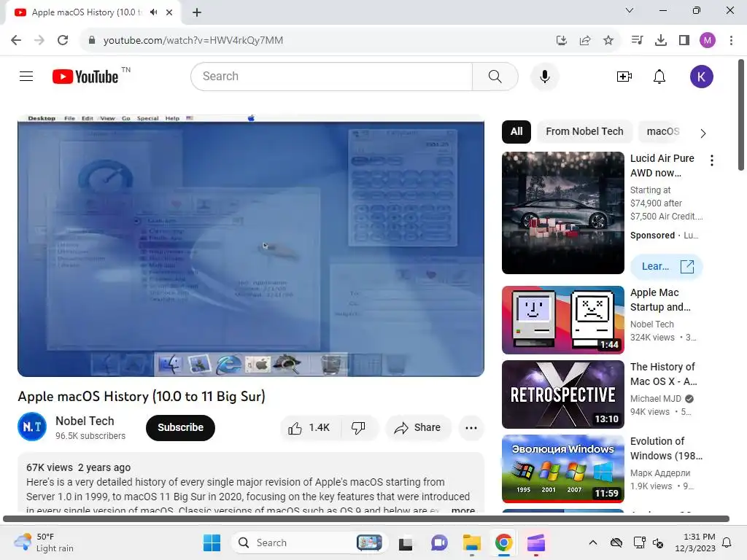747x560 pixels.
Task: Open File Explorer from taskbar
Action: coord(472,542)
